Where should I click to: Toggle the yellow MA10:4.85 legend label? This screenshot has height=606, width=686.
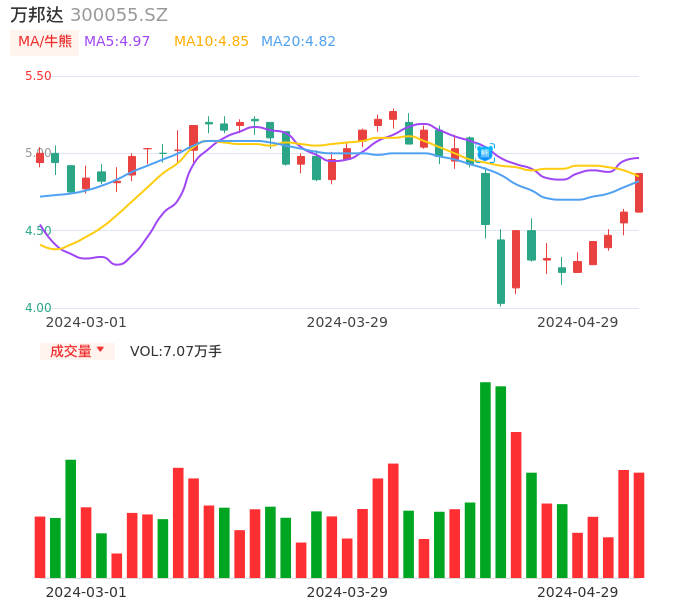[211, 42]
